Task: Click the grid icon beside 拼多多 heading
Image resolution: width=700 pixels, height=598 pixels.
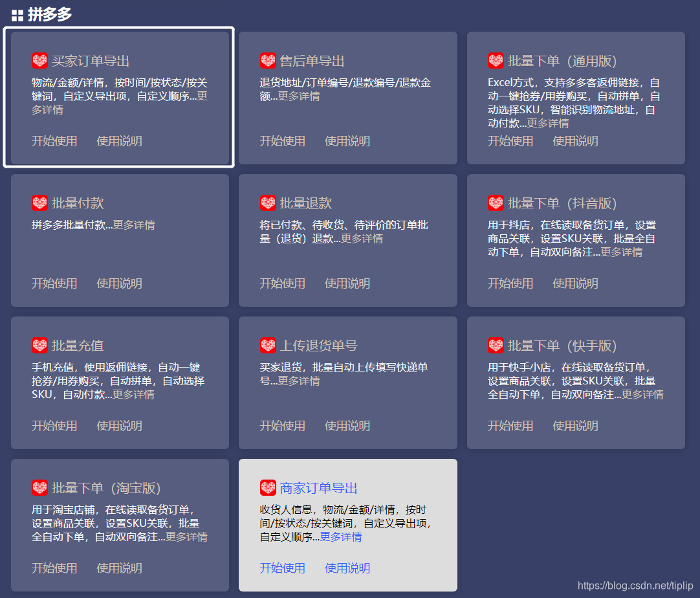Action: pyautogui.click(x=17, y=15)
